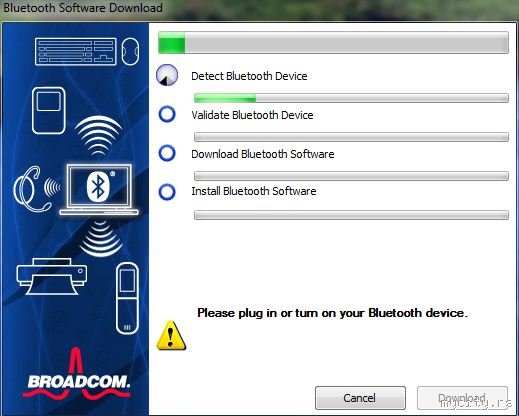Click the yellow warning triangle icon
The width and height of the screenshot is (519, 416).
click(x=171, y=335)
